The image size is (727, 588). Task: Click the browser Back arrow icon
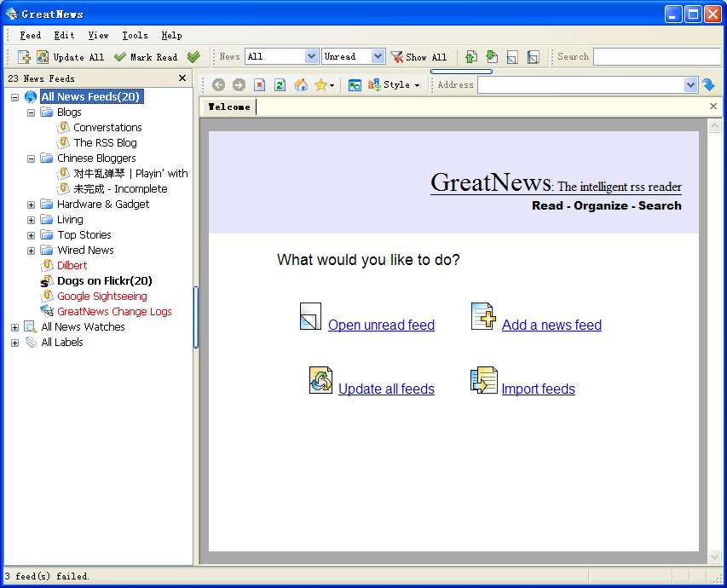coord(218,85)
